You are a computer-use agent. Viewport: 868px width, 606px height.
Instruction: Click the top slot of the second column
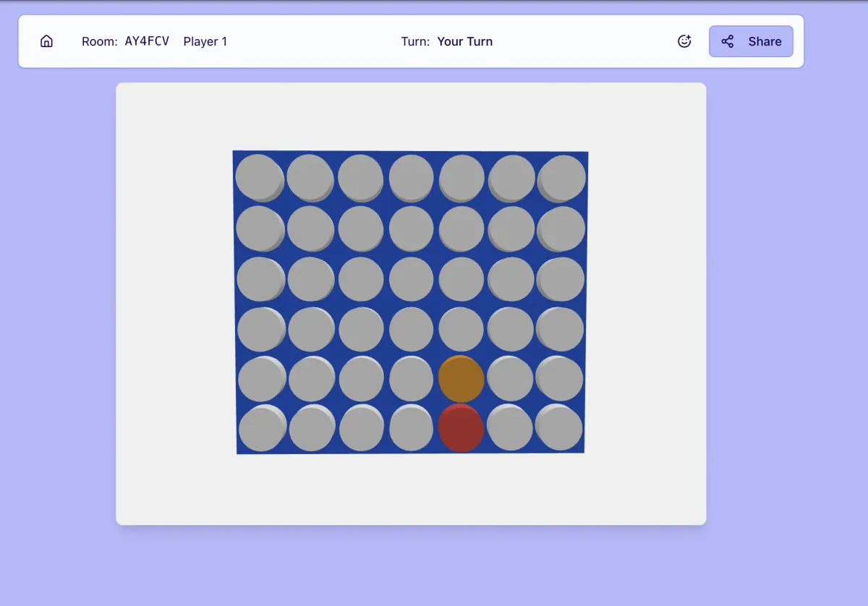pyautogui.click(x=310, y=178)
